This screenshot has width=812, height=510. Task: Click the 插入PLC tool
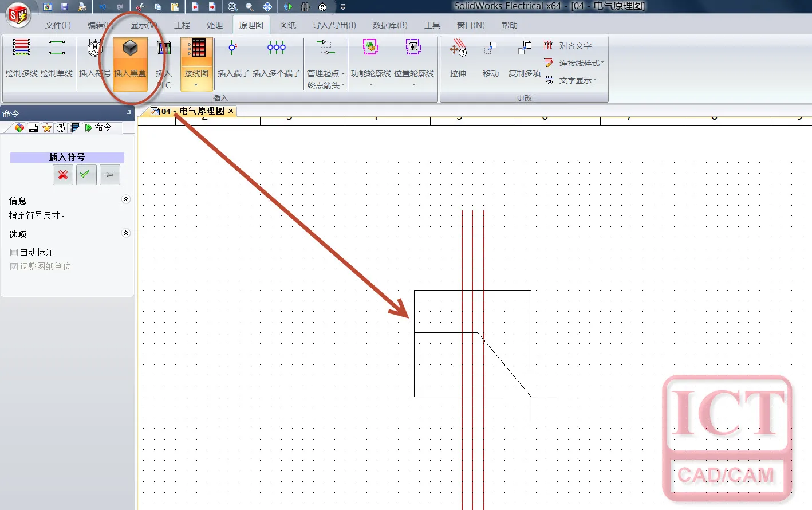point(164,64)
